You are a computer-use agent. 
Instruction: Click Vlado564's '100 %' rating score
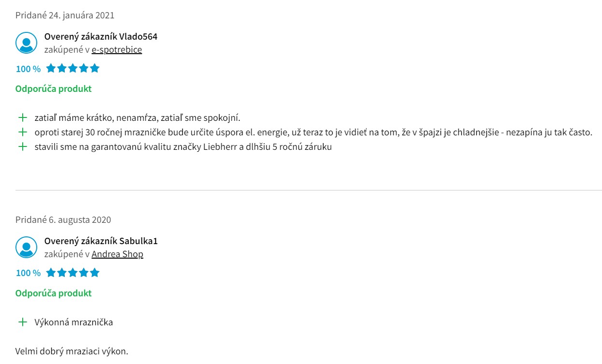(x=28, y=69)
